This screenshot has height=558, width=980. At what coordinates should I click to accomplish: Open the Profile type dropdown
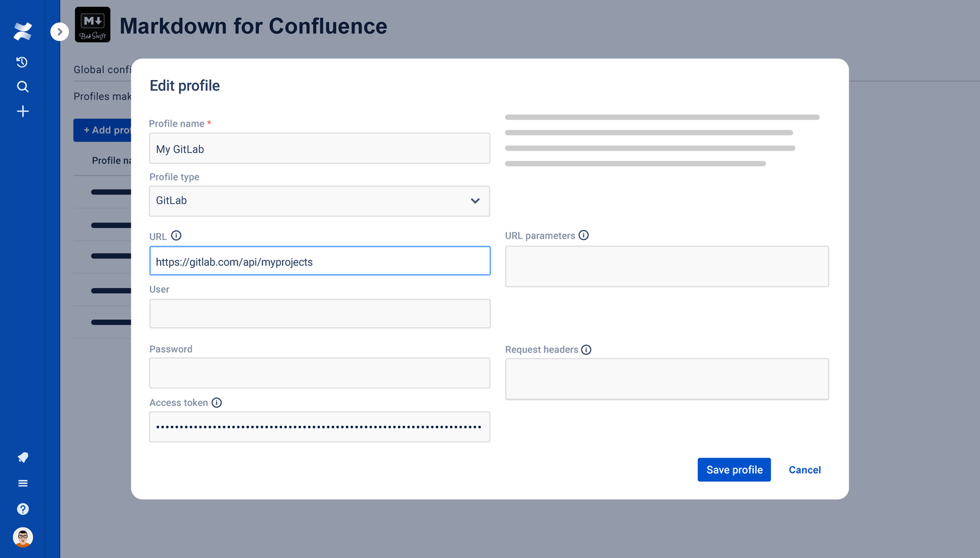tap(319, 201)
